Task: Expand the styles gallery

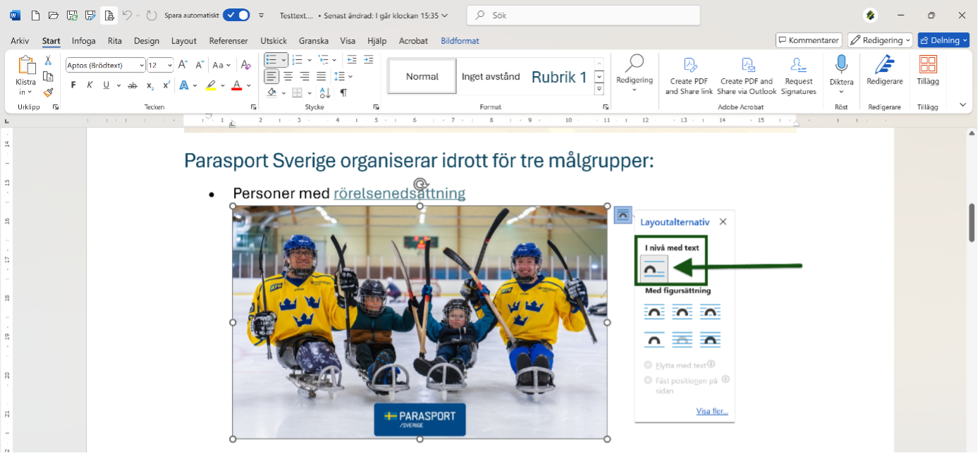Action: click(x=599, y=90)
